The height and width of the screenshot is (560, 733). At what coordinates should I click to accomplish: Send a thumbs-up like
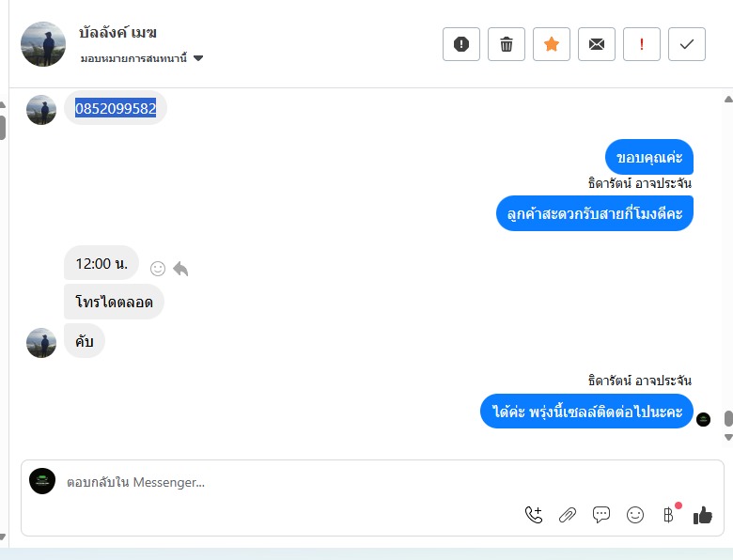pos(703,515)
